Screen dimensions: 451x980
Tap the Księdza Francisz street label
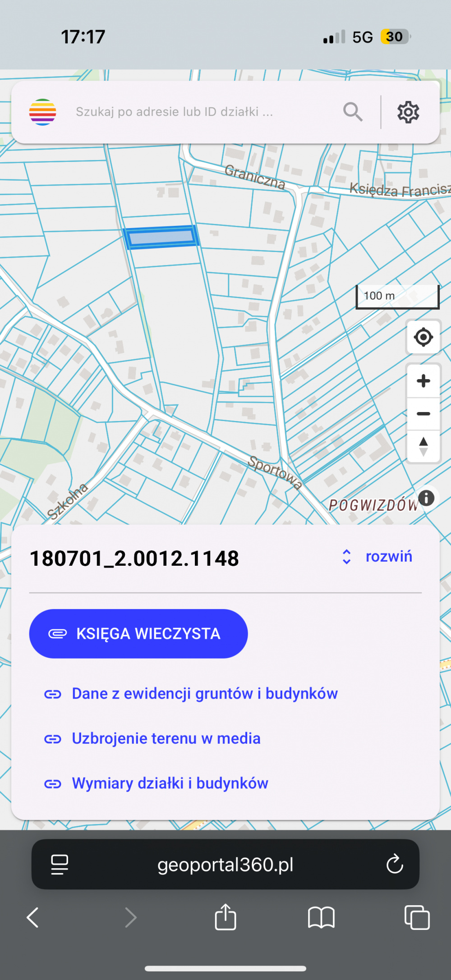click(400, 189)
